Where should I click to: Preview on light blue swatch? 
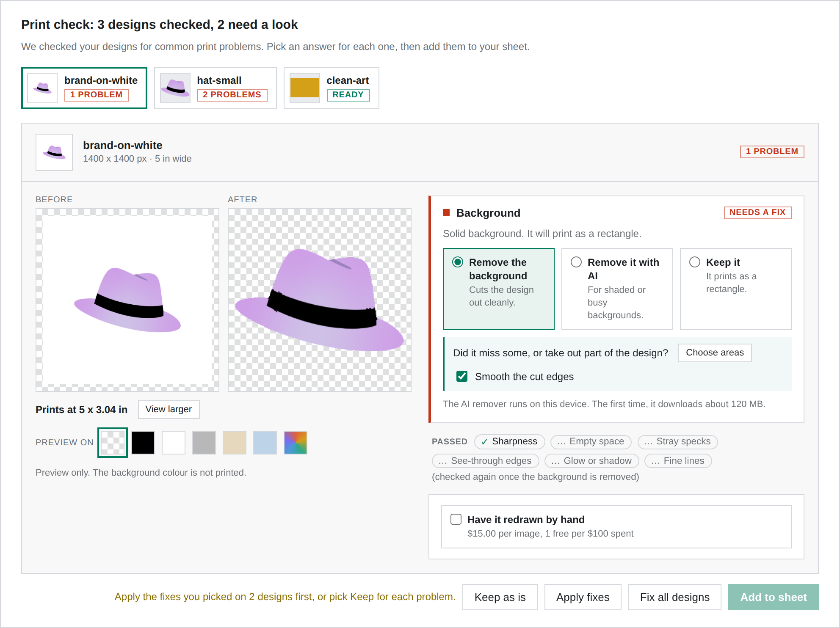(265, 443)
